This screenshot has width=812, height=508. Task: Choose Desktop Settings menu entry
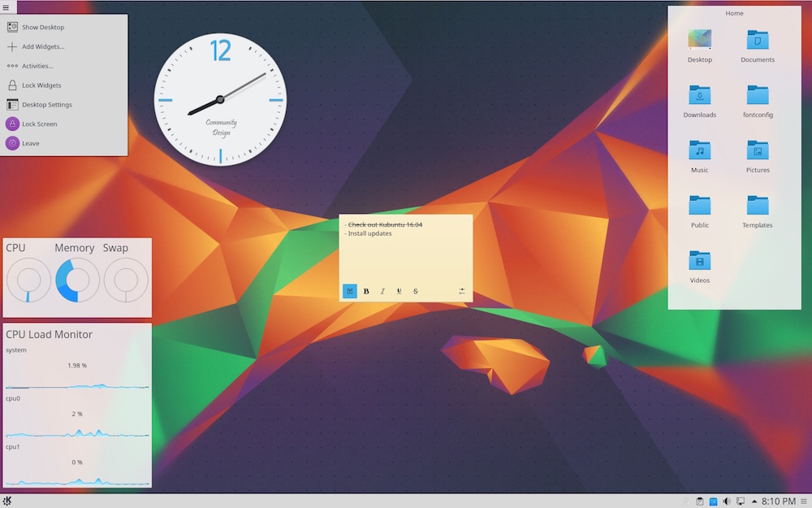(46, 105)
